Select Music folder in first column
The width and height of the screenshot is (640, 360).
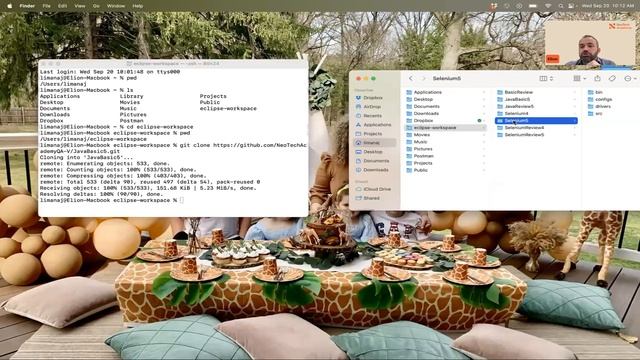tap(446, 142)
